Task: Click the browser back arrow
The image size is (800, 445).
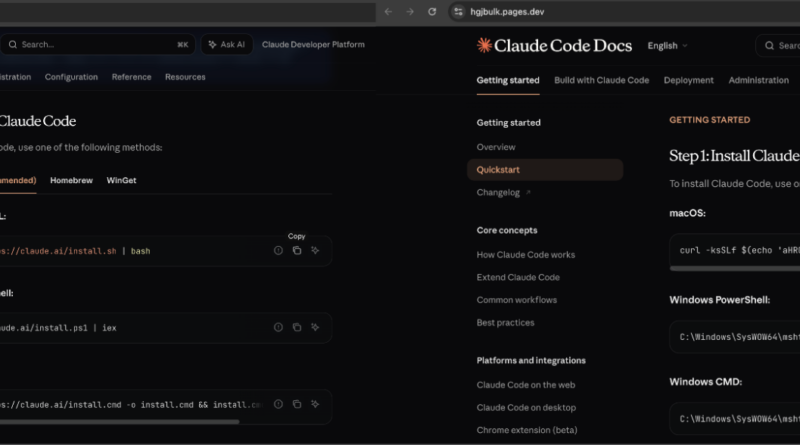Action: (x=388, y=11)
